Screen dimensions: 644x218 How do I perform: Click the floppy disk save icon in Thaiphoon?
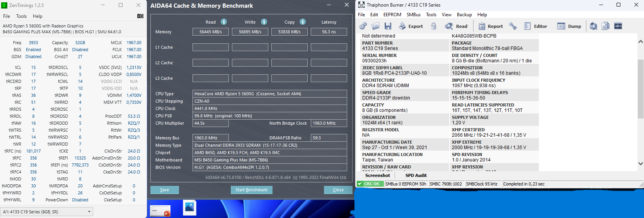pyautogui.click(x=388, y=26)
